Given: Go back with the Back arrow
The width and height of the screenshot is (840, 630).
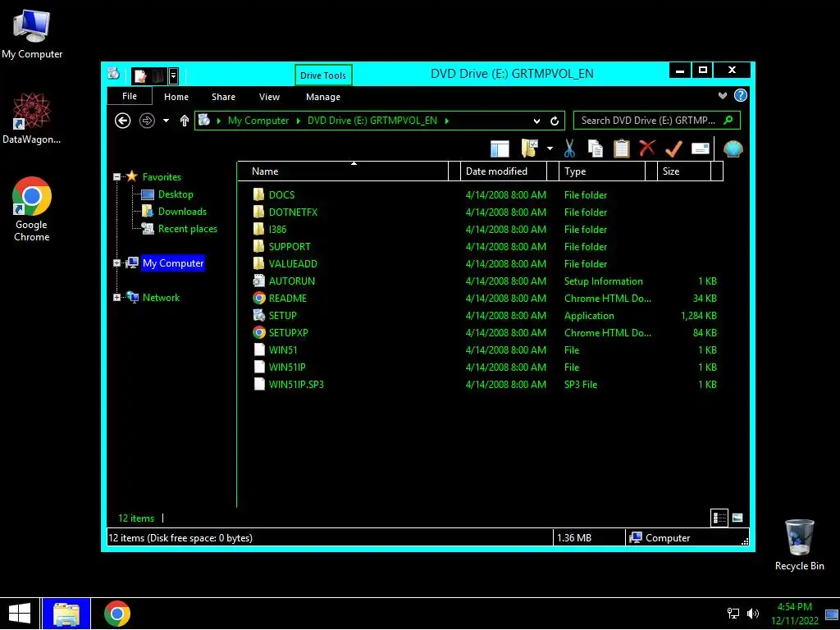Looking at the screenshot, I should pos(123,121).
